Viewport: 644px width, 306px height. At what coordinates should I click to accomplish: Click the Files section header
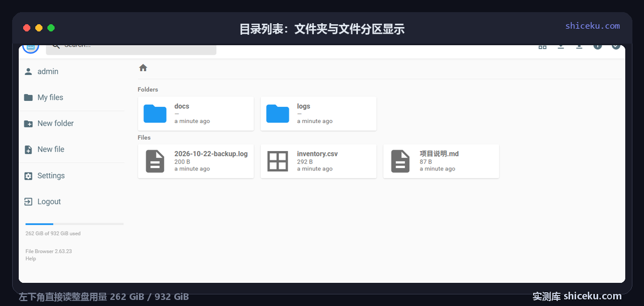pyautogui.click(x=144, y=138)
